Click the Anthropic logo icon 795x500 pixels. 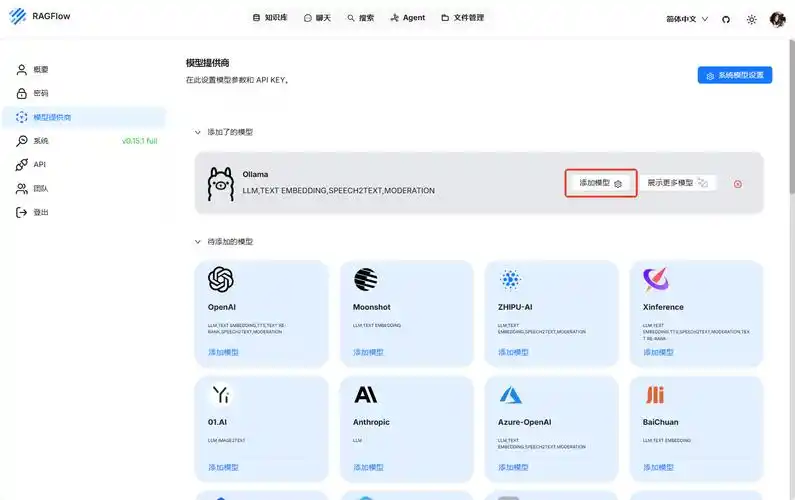tap(366, 395)
